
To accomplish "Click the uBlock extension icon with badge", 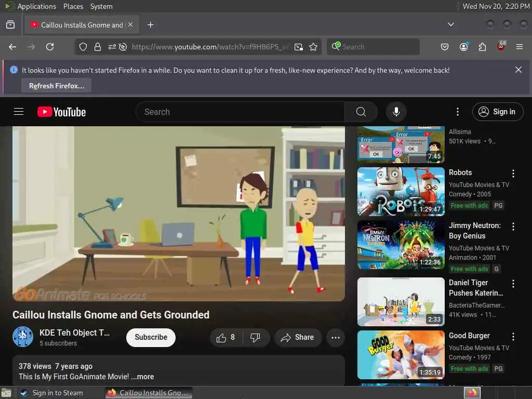I will 501,46.
